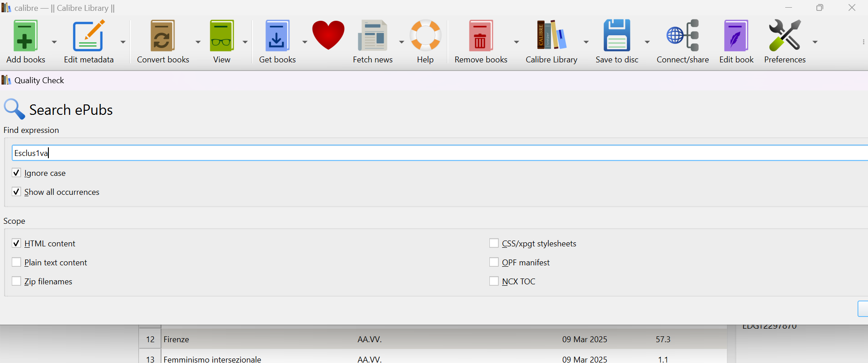Uncheck the HTML content scope

tap(16, 243)
